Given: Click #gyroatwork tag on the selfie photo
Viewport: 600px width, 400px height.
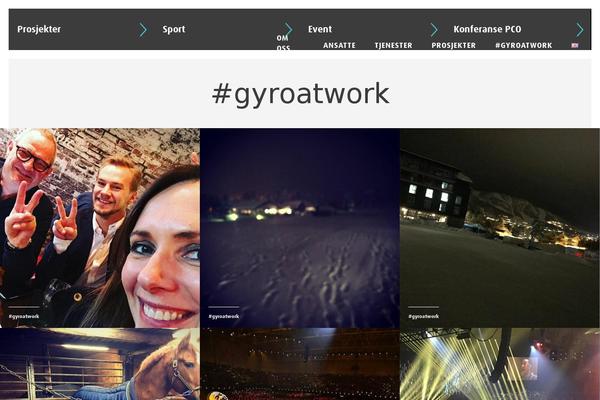Looking at the screenshot, I should coord(24,316).
